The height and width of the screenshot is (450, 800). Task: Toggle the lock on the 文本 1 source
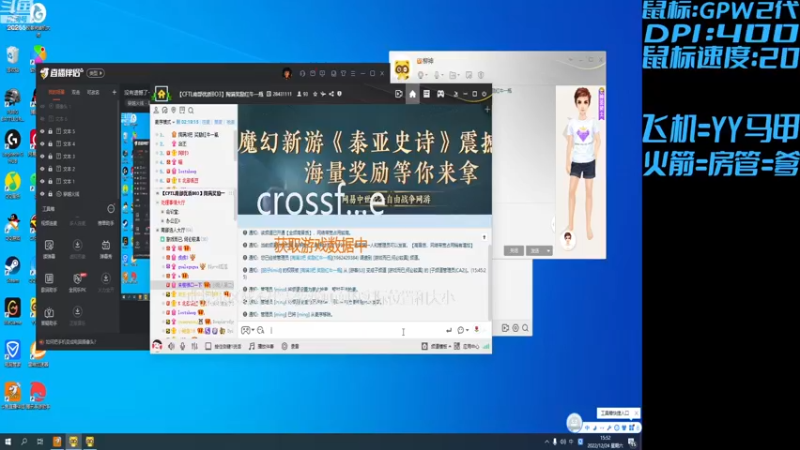click(x=50, y=181)
